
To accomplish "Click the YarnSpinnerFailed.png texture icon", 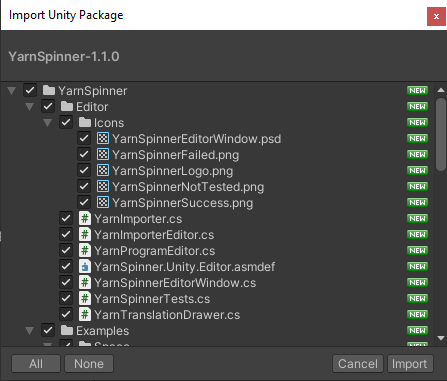I will coord(103,155).
